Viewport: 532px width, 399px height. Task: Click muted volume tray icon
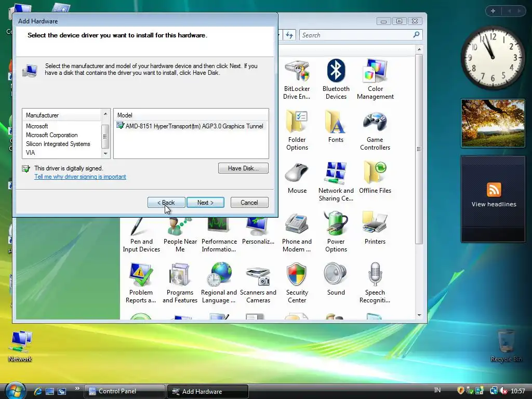[503, 391]
